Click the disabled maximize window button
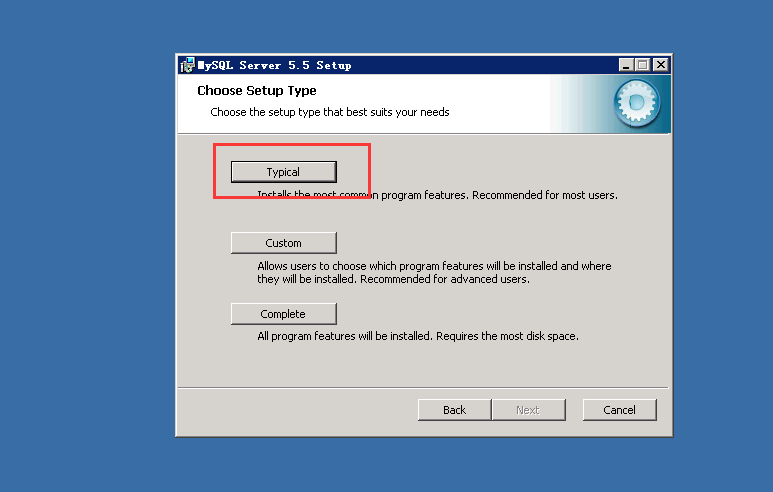Screen dimensions: 773x492 point(642,65)
